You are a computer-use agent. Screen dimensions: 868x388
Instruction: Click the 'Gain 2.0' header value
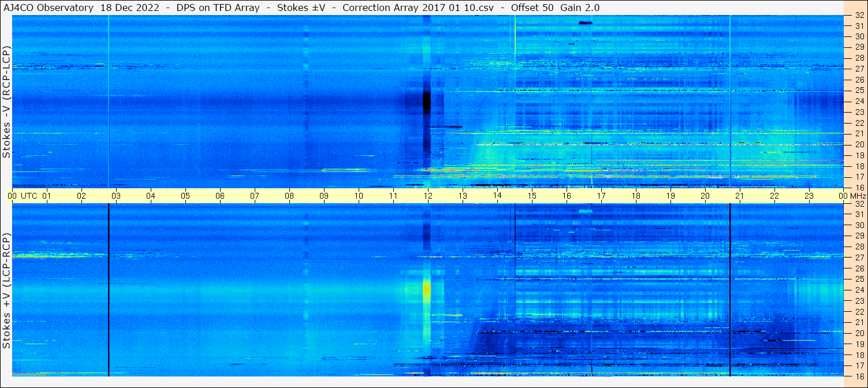(x=580, y=8)
